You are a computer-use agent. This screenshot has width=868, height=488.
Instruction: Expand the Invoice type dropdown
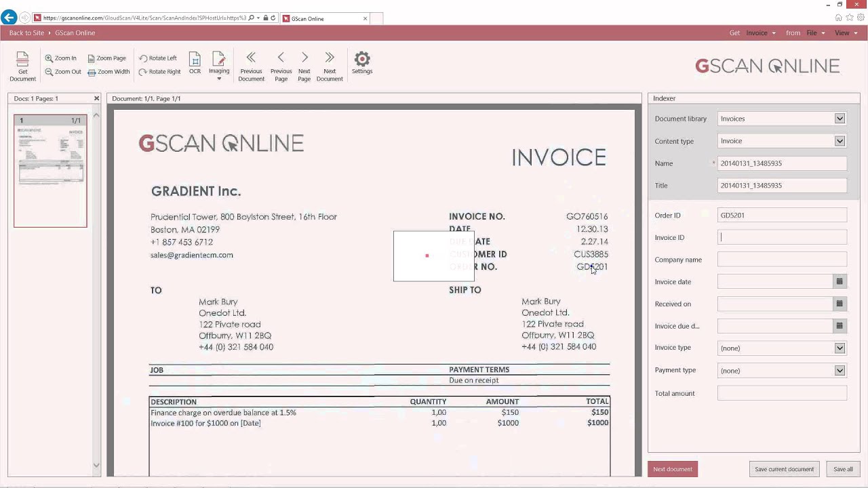(x=840, y=348)
